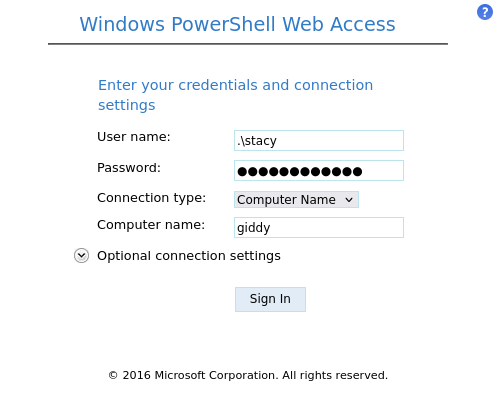Place cursor on the '.\stacy' text
Screen dimensions: 495x397
[257, 141]
